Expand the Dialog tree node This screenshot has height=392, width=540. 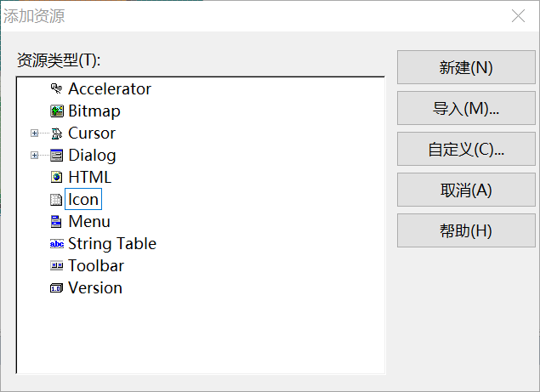pos(35,156)
